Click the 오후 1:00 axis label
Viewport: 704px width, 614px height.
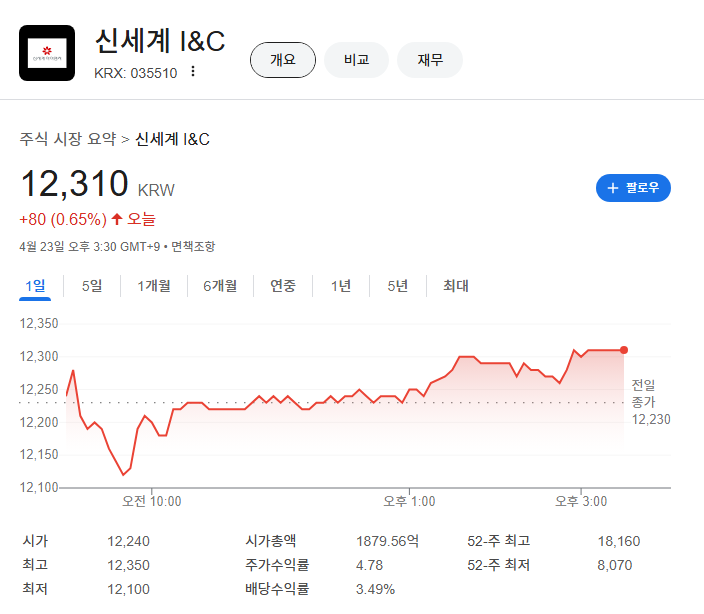point(409,501)
